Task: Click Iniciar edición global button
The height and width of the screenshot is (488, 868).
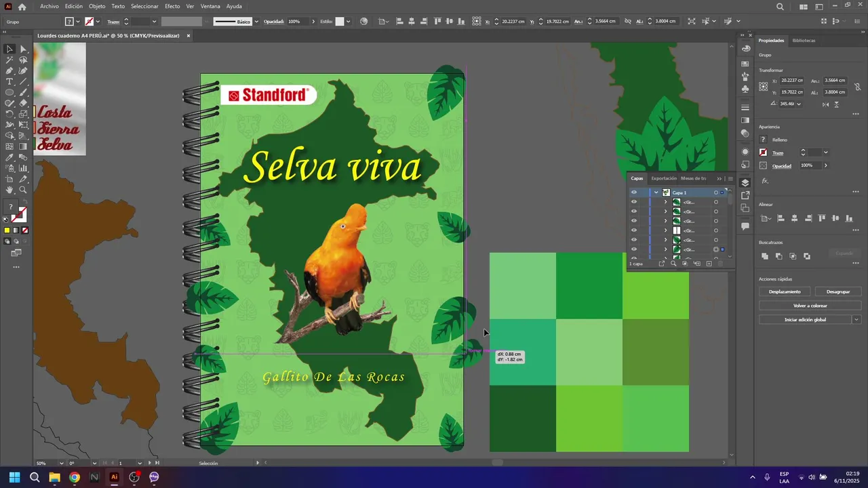Action: tap(805, 319)
